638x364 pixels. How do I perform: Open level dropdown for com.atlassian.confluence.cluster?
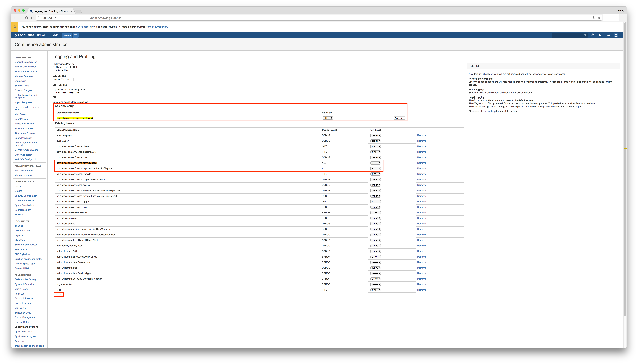(375, 147)
